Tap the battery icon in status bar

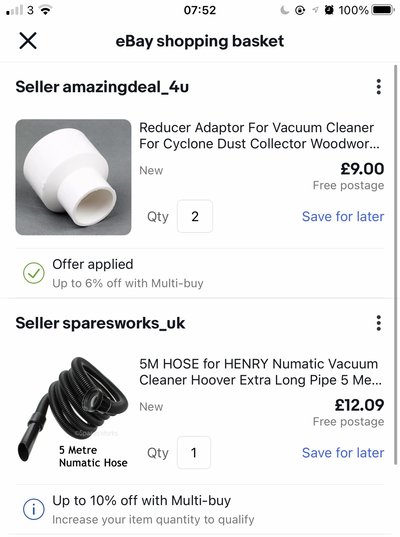click(384, 10)
